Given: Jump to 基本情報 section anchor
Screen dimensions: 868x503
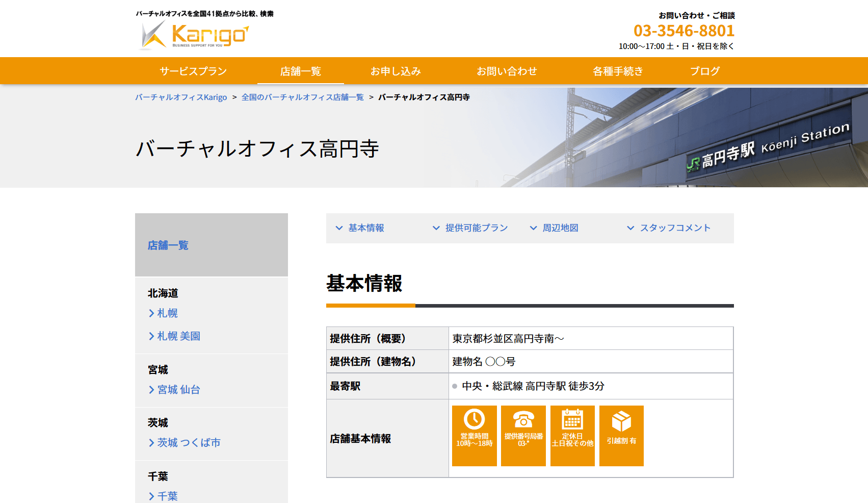Looking at the screenshot, I should (365, 228).
